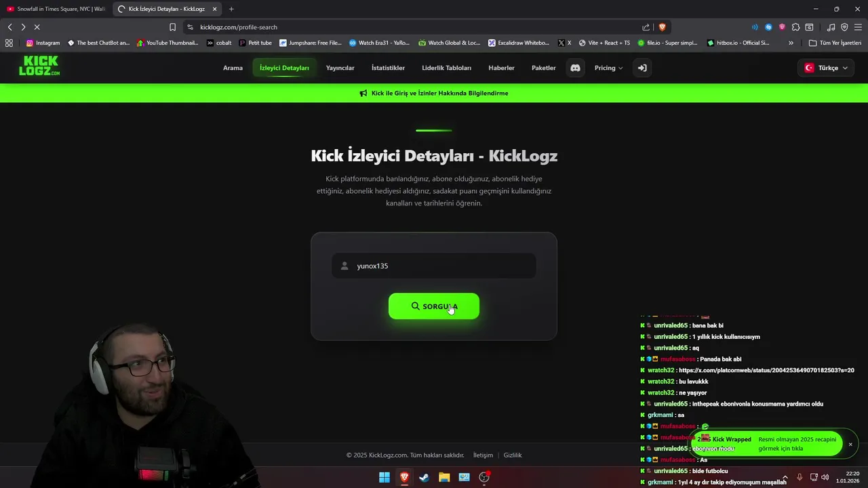Click the pink shield extension icon
This screenshot has height=488, width=868.
tap(782, 27)
